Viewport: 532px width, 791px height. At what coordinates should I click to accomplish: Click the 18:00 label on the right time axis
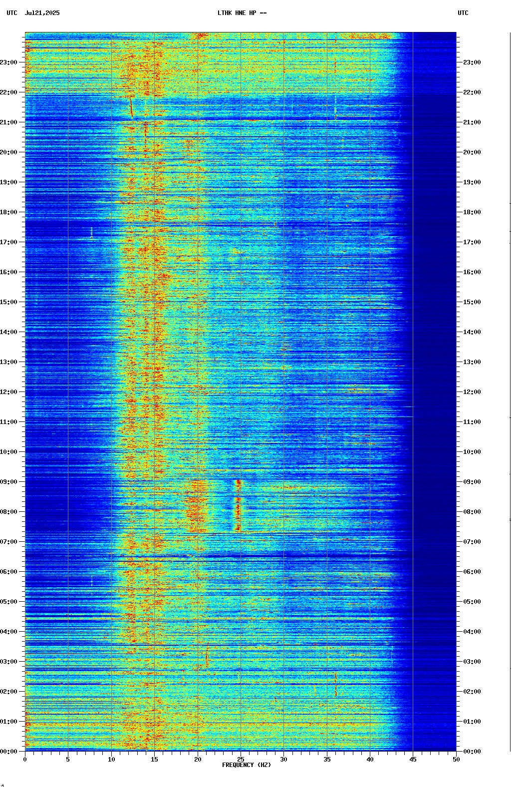point(472,212)
